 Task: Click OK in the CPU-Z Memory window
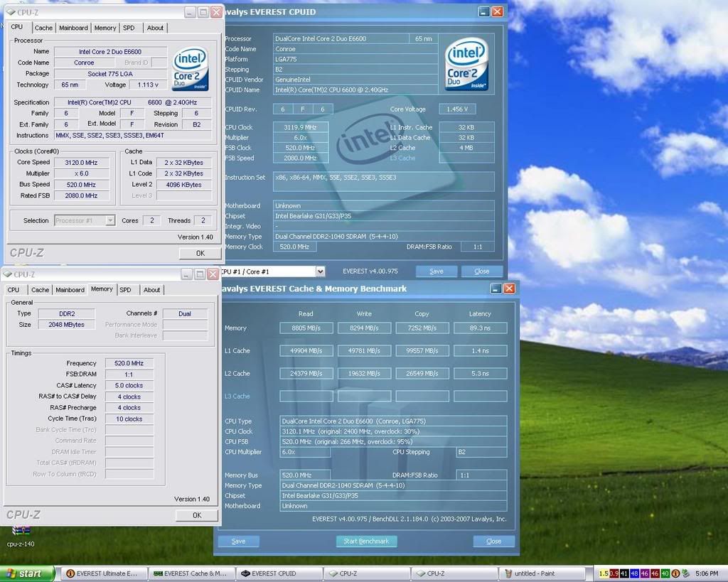[197, 515]
